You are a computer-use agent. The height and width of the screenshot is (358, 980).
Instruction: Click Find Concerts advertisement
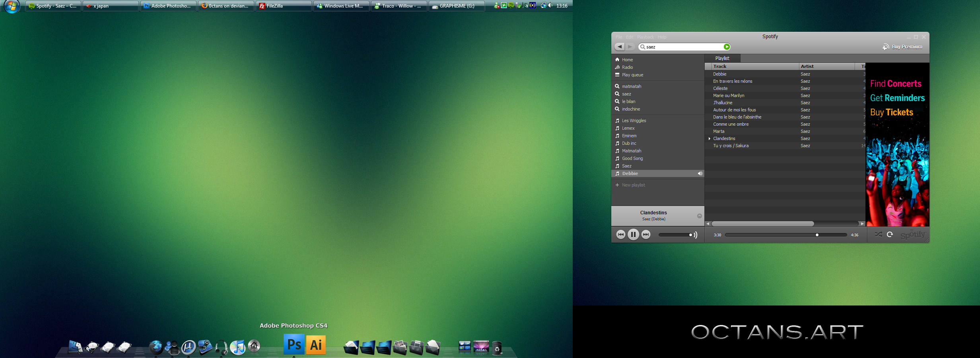click(896, 84)
